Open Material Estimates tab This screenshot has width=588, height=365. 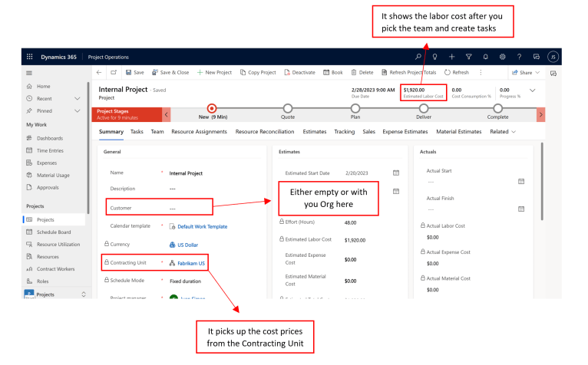[x=459, y=132]
